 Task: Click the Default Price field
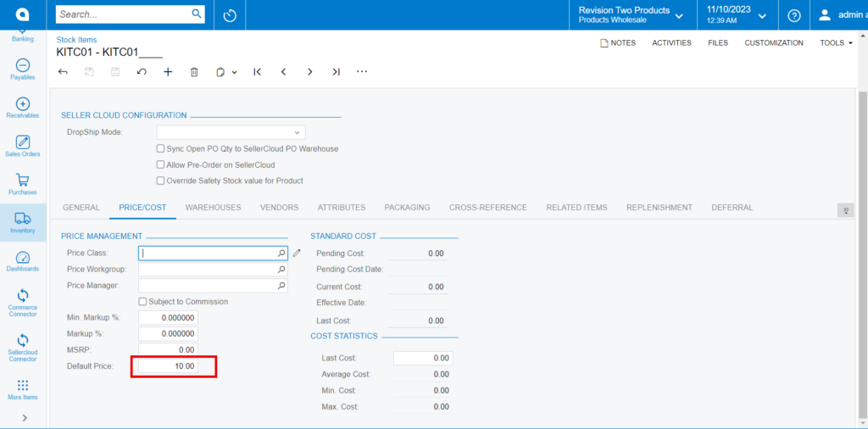click(169, 366)
